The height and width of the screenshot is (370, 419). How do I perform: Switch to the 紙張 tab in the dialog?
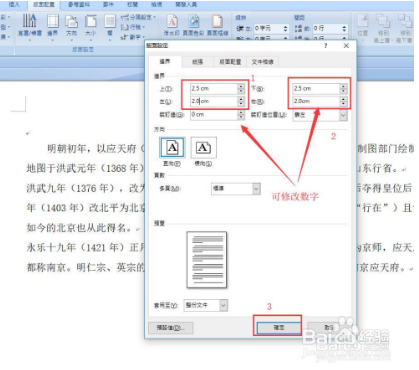click(197, 62)
